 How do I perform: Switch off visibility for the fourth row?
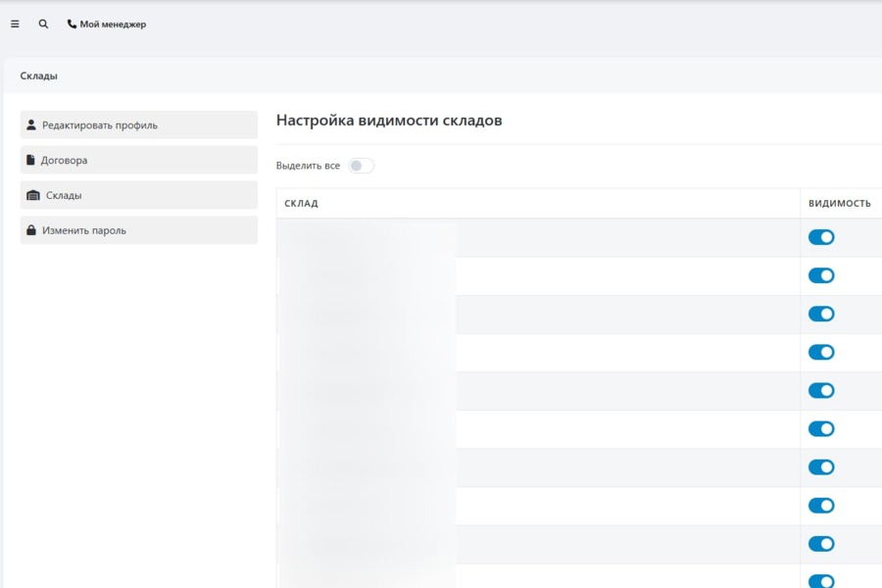pyautogui.click(x=821, y=352)
